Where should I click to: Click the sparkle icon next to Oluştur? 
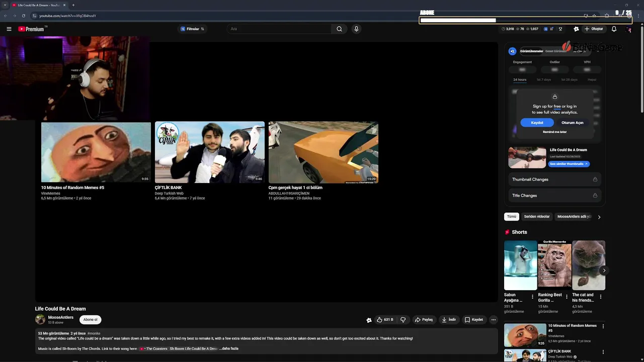click(576, 29)
